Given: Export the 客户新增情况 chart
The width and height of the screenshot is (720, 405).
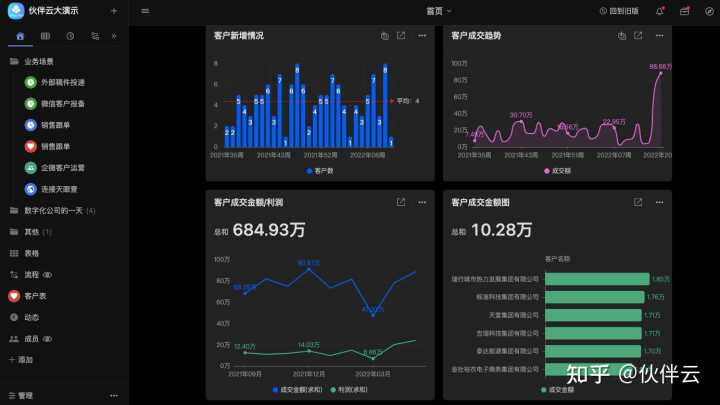Looking at the screenshot, I should point(385,35).
